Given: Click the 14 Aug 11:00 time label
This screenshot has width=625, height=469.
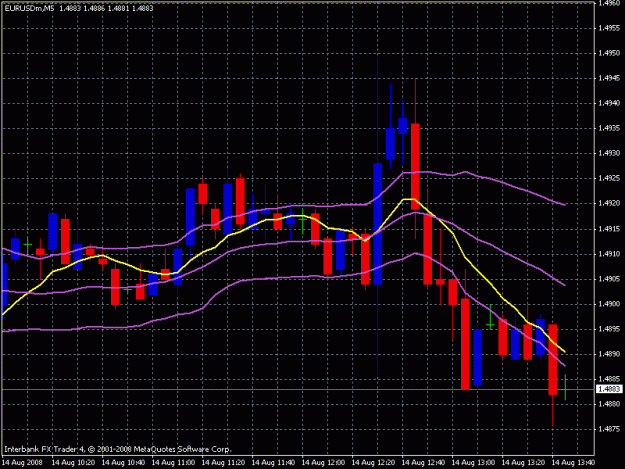Looking at the screenshot, I should pyautogui.click(x=173, y=463).
